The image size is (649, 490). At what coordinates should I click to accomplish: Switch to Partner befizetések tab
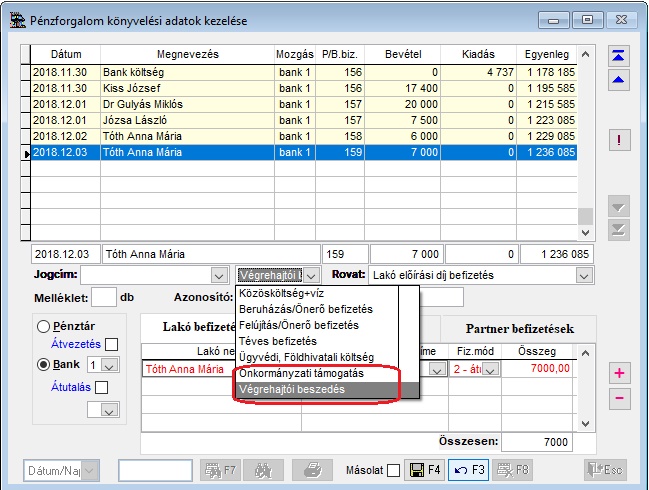pos(519,328)
